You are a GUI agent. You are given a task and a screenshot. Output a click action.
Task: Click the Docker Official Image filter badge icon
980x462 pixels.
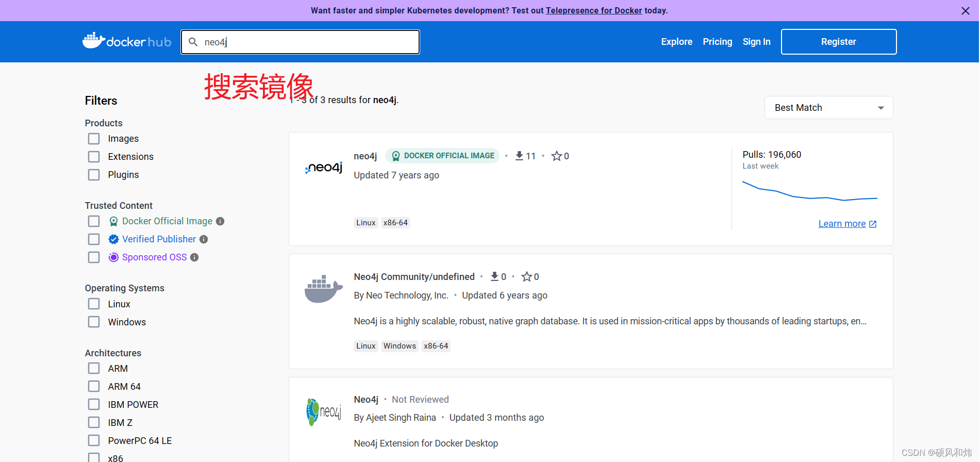tap(114, 221)
